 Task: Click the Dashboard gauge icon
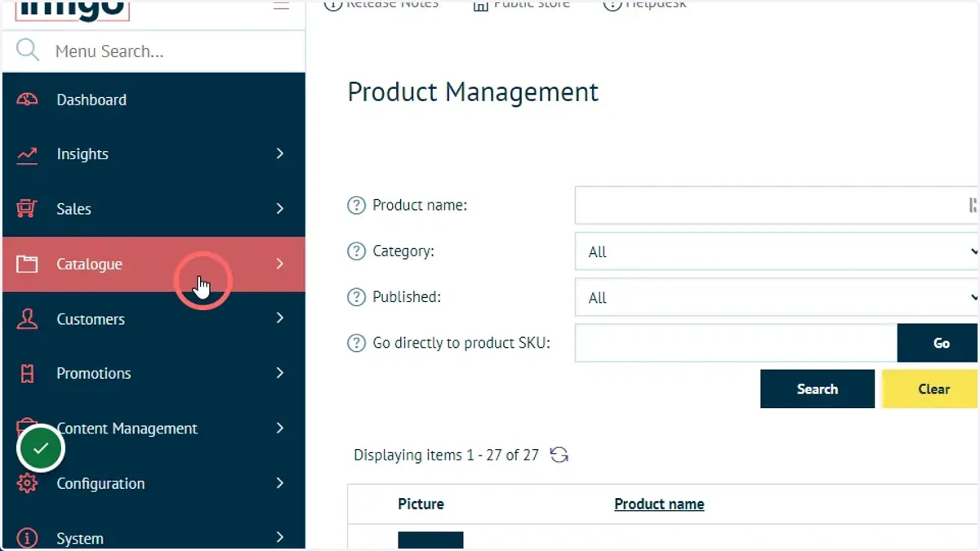(x=27, y=100)
